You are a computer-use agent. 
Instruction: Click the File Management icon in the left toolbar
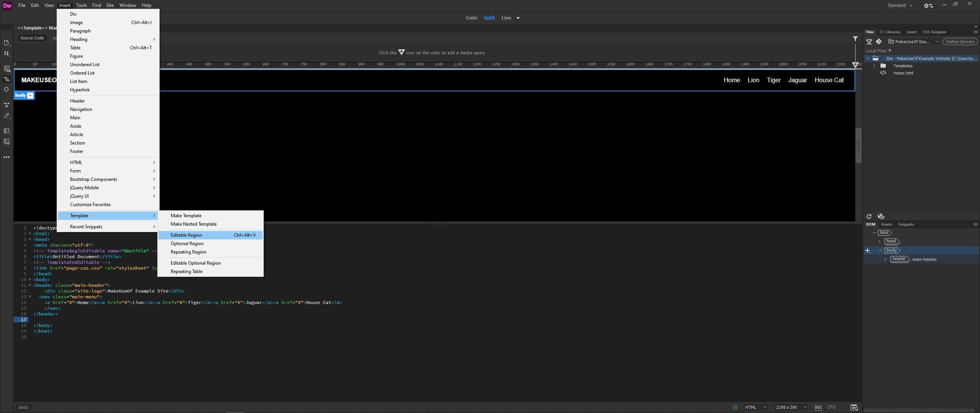(7, 54)
